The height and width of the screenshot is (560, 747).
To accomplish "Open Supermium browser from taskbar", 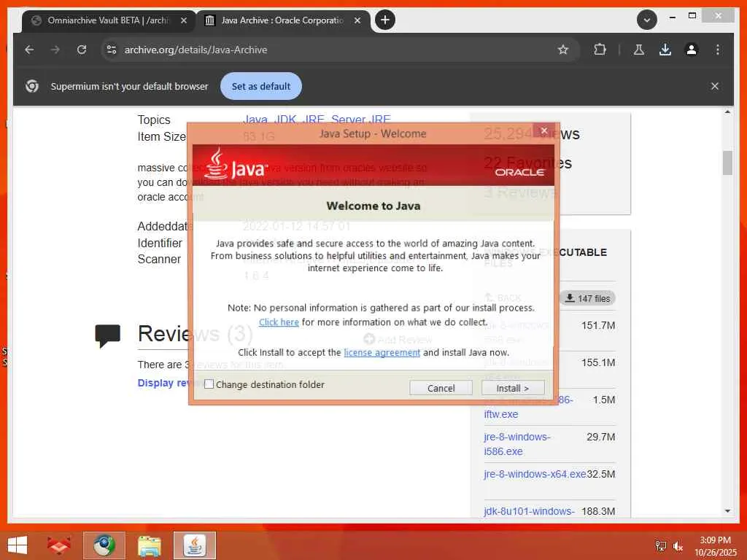I will point(104,545).
